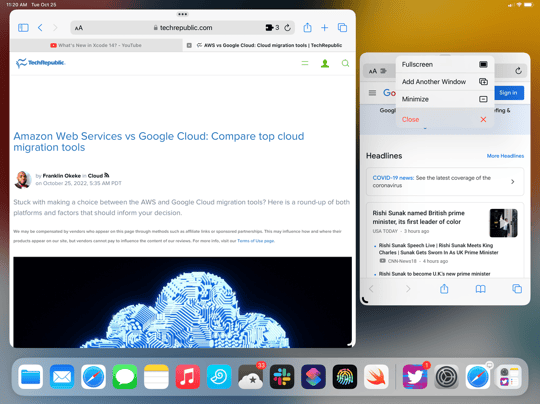Share page from Google News window bottom bar
The height and width of the screenshot is (404, 540).
click(x=444, y=289)
